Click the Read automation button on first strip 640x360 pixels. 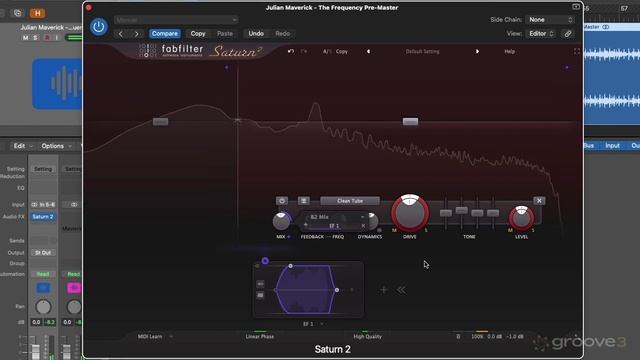coord(43,274)
